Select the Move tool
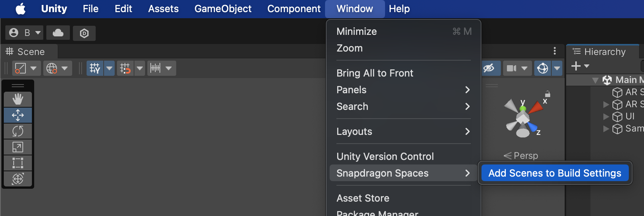Viewport: 644px width, 216px height. (18, 115)
